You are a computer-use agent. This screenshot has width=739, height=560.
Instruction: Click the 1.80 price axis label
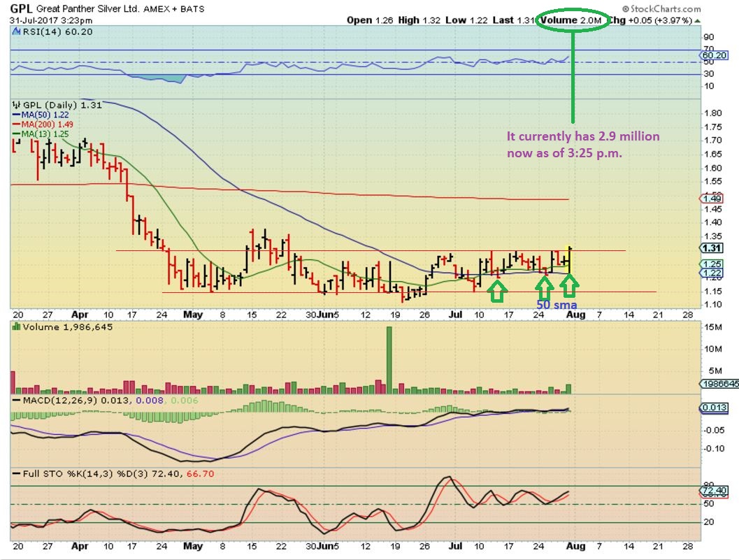712,113
